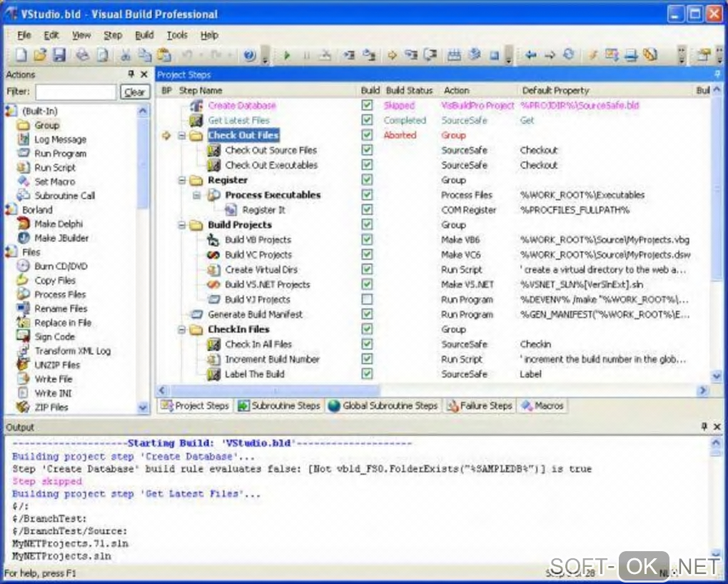Enable Build checkbox for Build VJ Projects
Screen dimensions: 728x584
coord(367,298)
